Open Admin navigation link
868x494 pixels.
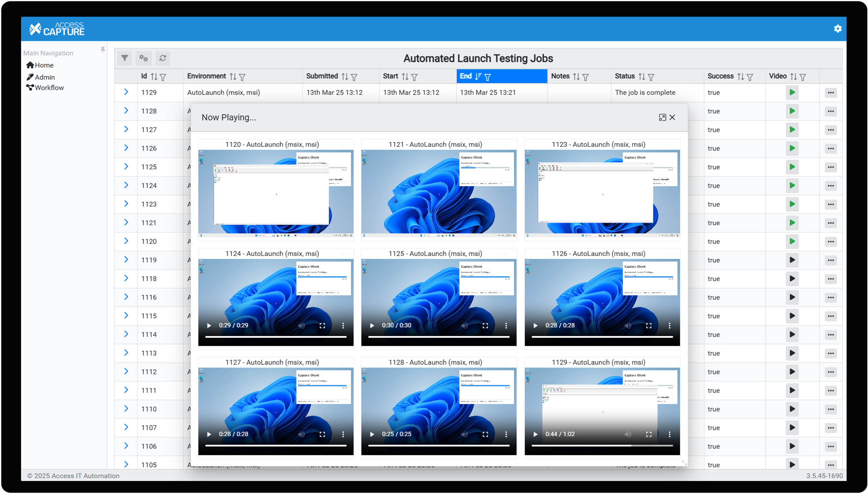tap(44, 77)
